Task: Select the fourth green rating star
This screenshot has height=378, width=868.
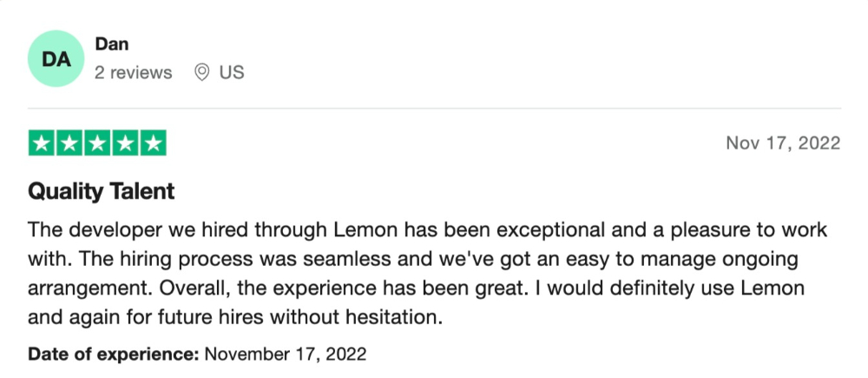Action: click(x=126, y=143)
